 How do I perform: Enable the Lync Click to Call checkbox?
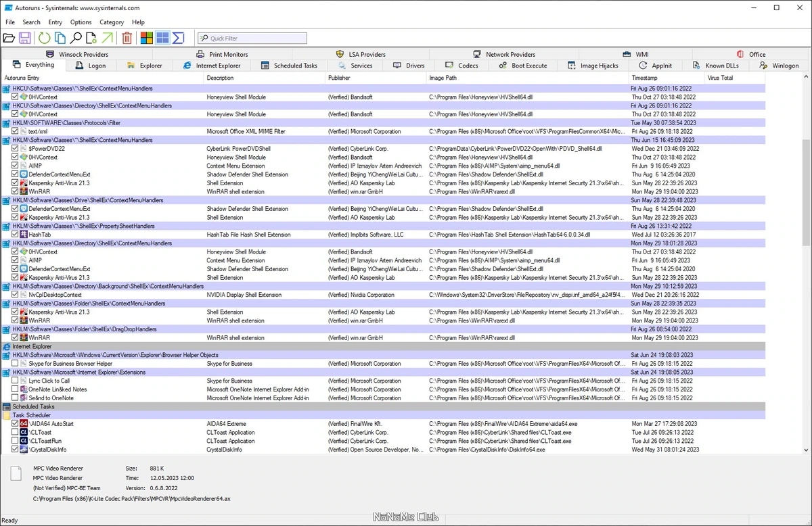tap(15, 381)
